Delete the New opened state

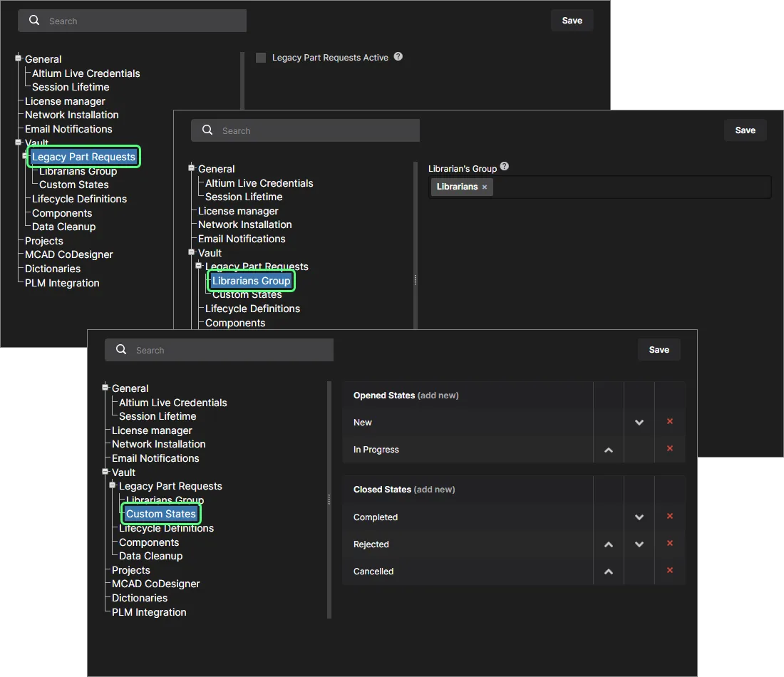(669, 422)
